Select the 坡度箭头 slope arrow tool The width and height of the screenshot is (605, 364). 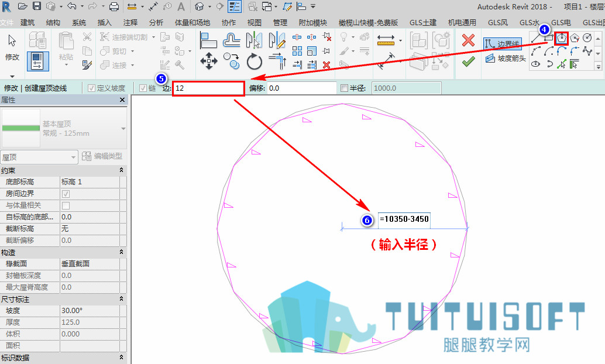click(x=506, y=59)
